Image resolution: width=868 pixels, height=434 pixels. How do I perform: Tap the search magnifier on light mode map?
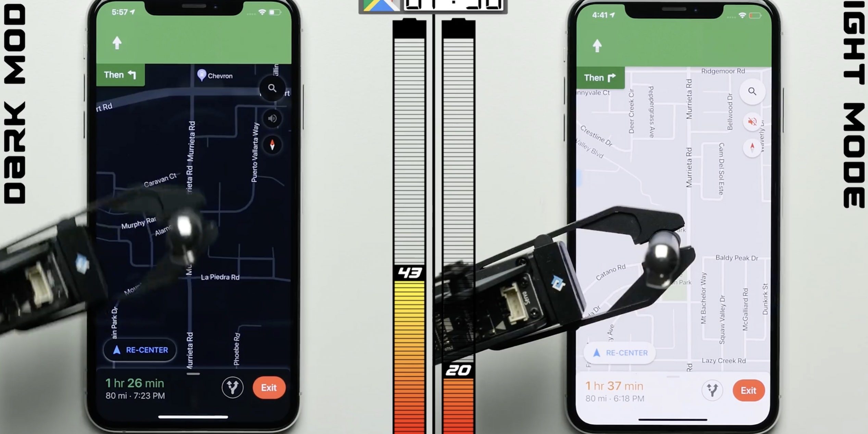pos(751,91)
